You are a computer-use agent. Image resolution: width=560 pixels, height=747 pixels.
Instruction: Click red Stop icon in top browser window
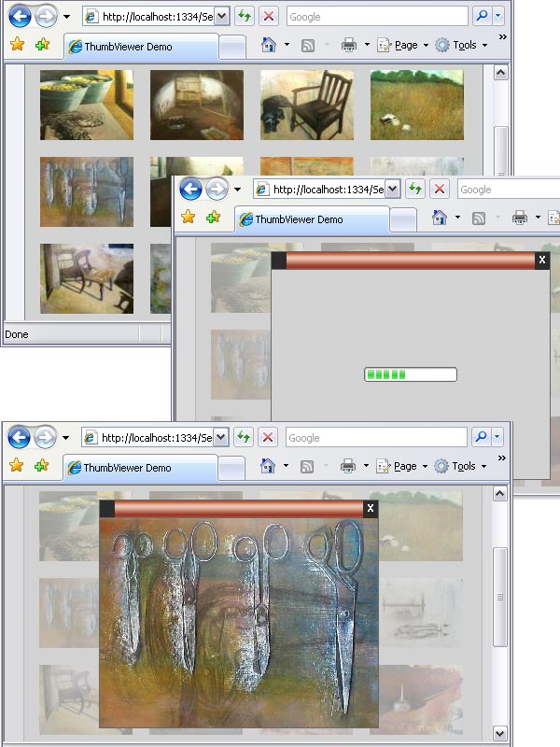(269, 17)
